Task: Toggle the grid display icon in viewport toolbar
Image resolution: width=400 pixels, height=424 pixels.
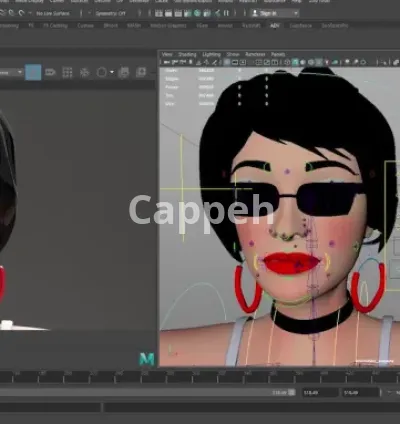Action: 227,62
